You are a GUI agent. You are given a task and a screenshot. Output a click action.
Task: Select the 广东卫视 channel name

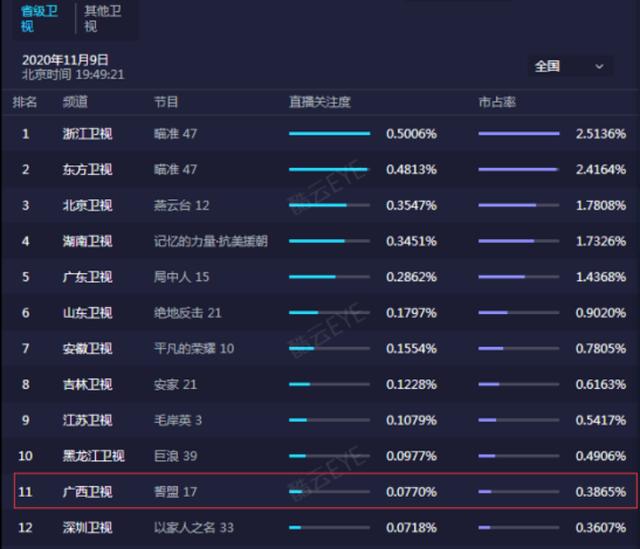87,277
